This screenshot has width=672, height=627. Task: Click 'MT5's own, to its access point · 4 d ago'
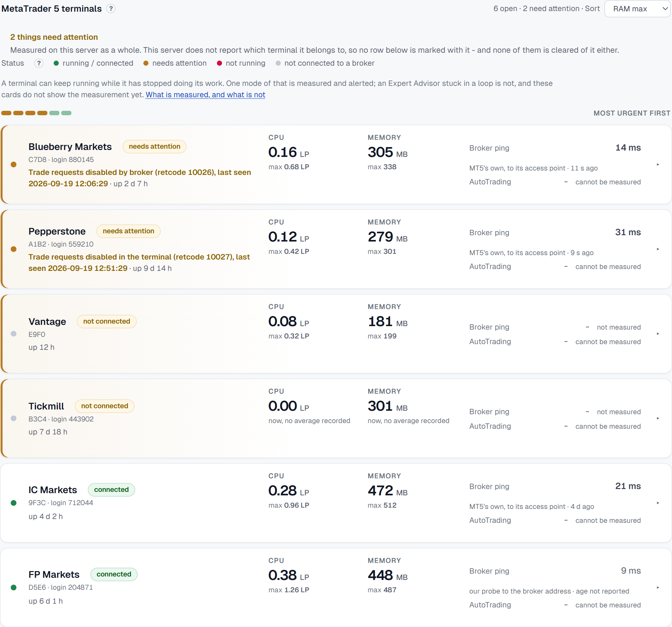531,507
